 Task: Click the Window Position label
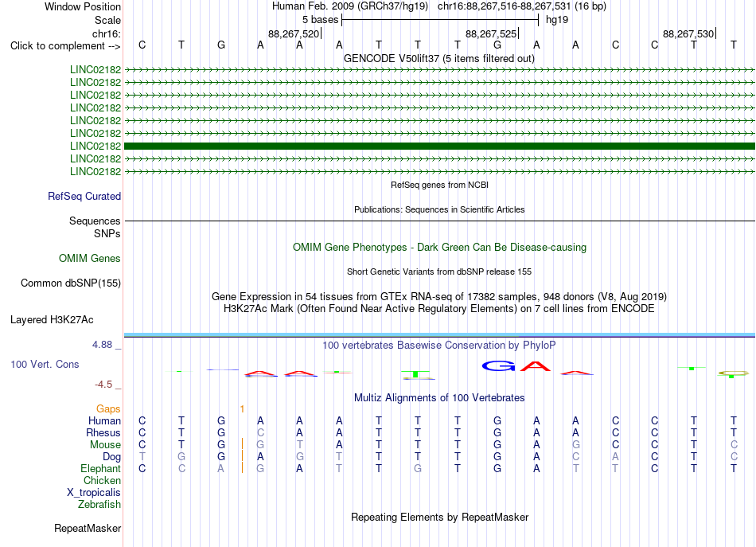pyautogui.click(x=83, y=6)
